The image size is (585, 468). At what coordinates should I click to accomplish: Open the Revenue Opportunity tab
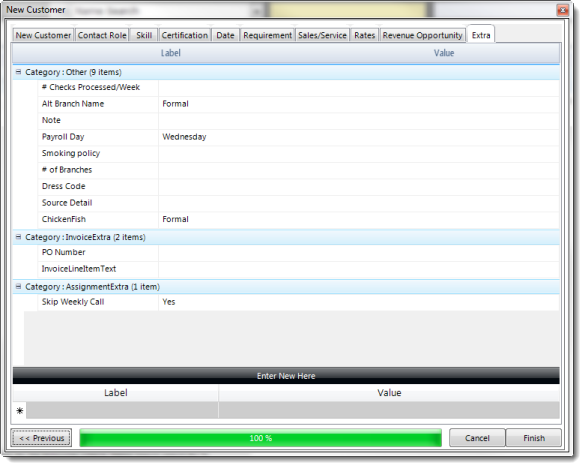tap(422, 35)
